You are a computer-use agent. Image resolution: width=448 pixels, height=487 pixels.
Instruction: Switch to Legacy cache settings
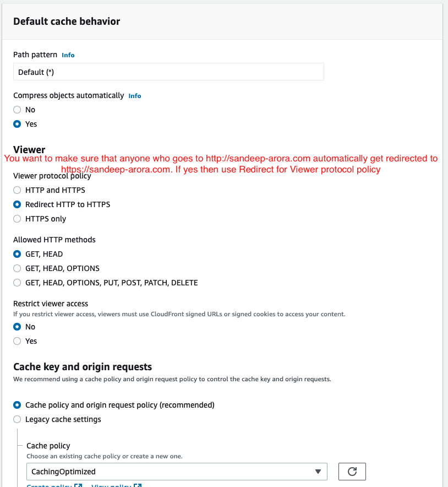click(17, 419)
